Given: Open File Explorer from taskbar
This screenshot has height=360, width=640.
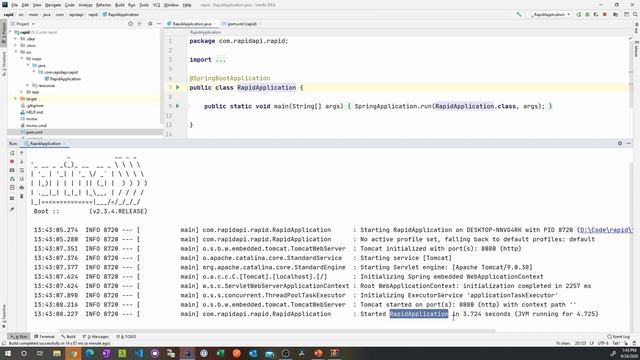Looking at the screenshot, I should [x=57, y=353].
